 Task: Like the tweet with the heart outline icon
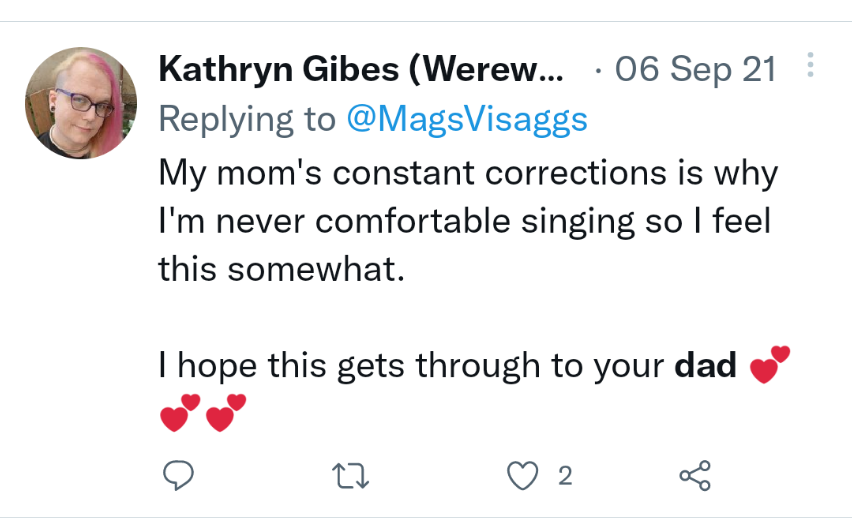tap(522, 476)
